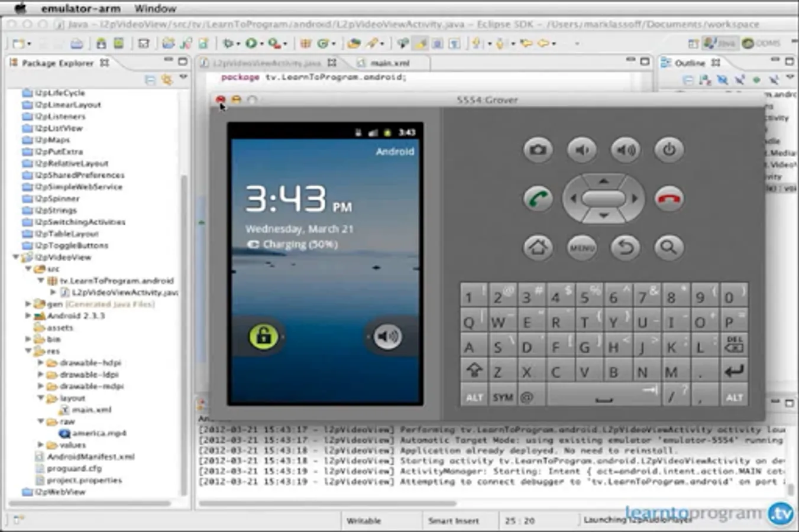Click D-pad right arrow on emulator
This screenshot has height=532, width=799.
(635, 199)
